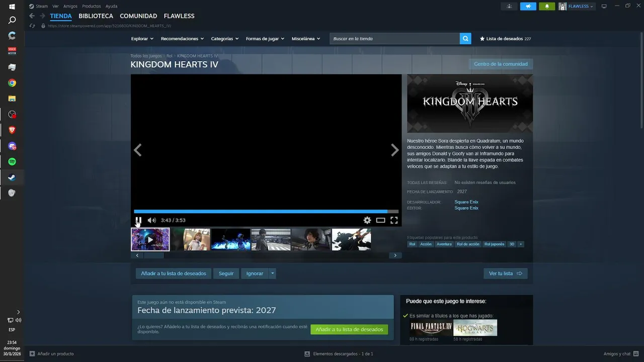
Task: Open the friends activity icon button
Action: pyautogui.click(x=509, y=6)
